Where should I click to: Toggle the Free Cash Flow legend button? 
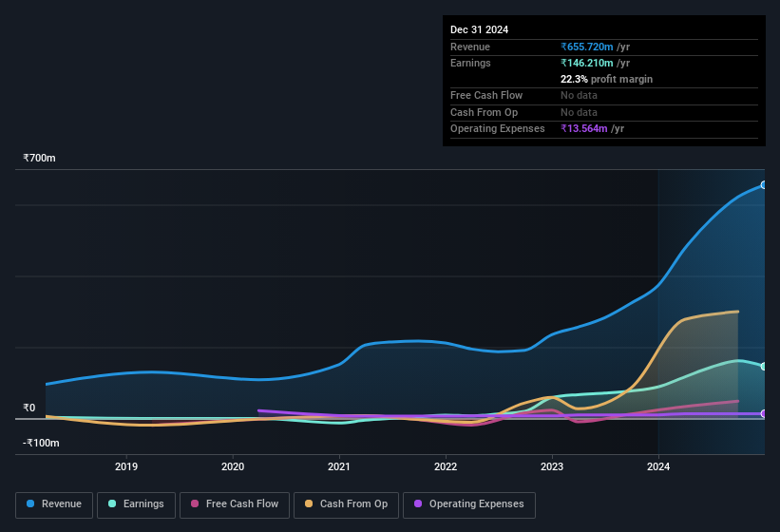pos(235,504)
